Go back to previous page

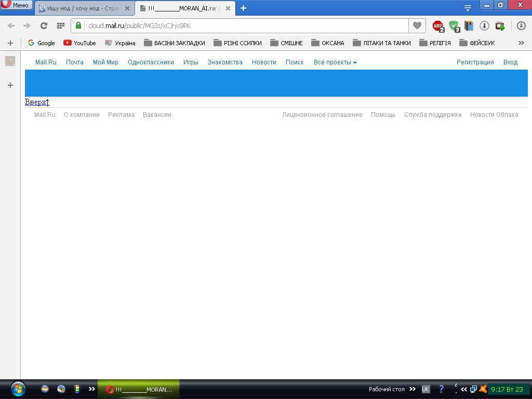(x=11, y=25)
